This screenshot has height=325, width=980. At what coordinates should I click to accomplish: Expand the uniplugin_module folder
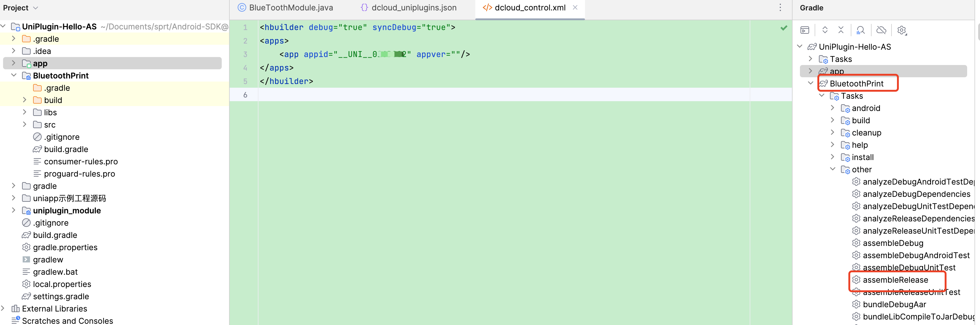14,210
